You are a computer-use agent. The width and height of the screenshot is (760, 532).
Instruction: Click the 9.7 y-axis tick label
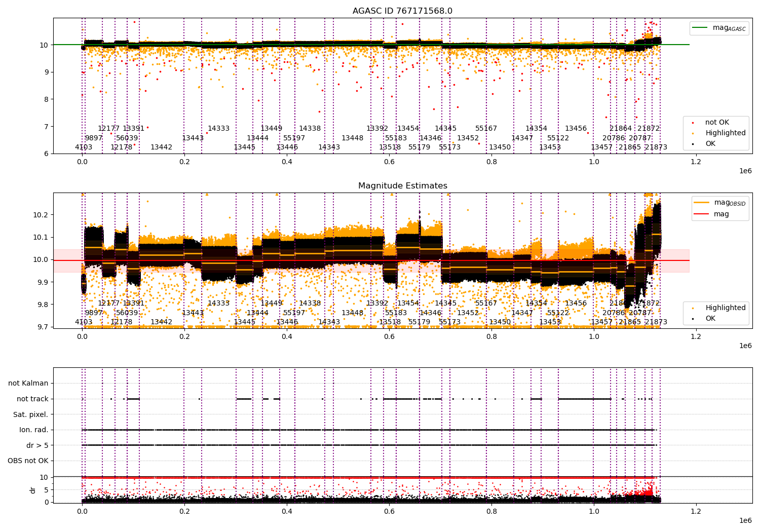(43, 327)
